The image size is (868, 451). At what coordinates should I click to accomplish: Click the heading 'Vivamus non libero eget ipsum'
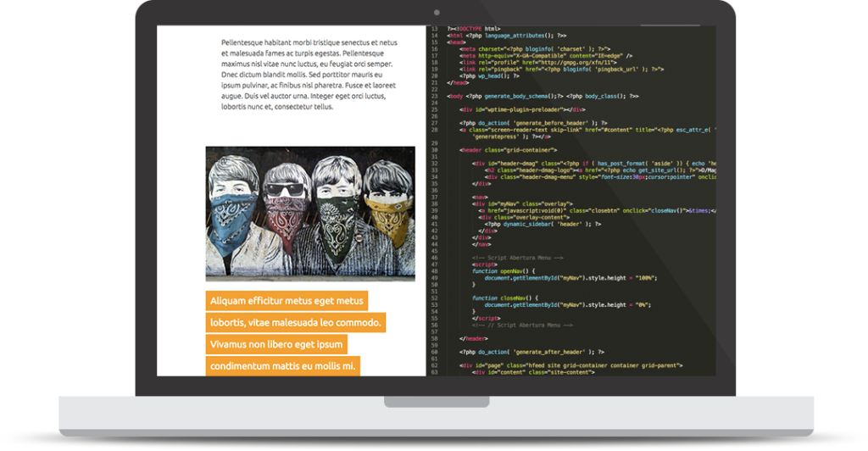coord(276,343)
